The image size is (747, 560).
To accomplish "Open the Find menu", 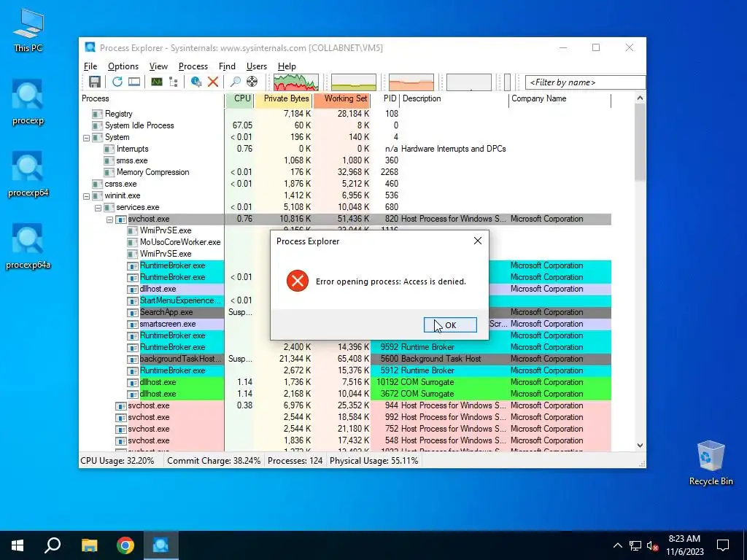I will 227,66.
